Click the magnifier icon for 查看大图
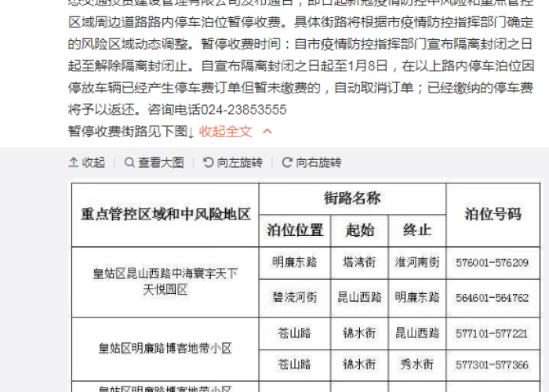 point(129,162)
